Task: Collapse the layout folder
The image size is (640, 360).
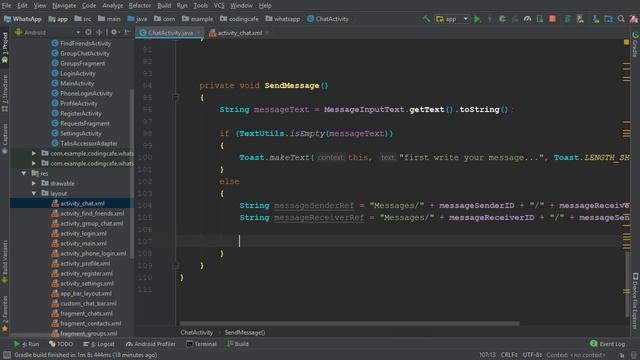Action: click(x=34, y=193)
